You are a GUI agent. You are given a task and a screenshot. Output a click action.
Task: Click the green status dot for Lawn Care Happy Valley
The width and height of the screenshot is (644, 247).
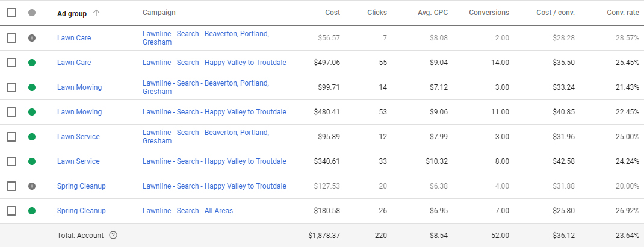pos(32,63)
